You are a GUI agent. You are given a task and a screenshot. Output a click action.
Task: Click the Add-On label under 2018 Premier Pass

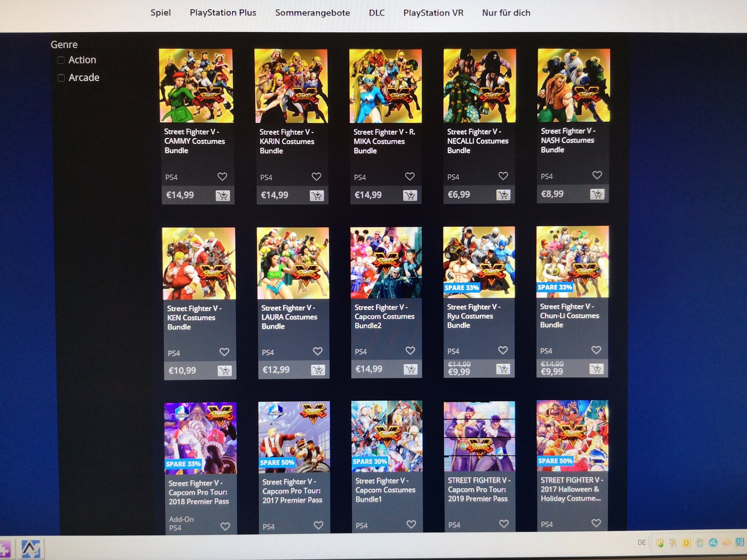click(181, 519)
